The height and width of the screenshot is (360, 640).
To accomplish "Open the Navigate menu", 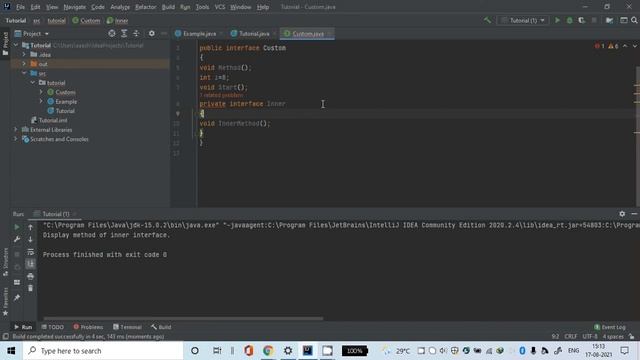I will pyautogui.click(x=75, y=7).
